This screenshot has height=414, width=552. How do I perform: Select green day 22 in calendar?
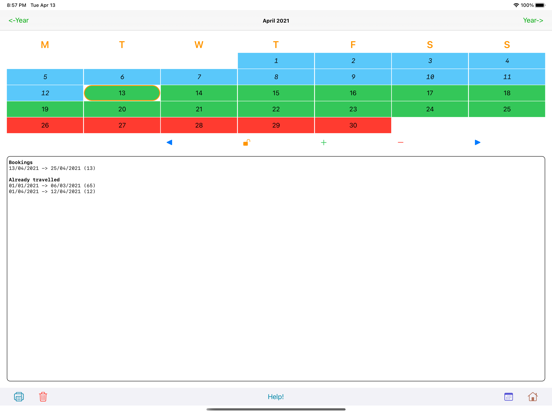(x=276, y=109)
